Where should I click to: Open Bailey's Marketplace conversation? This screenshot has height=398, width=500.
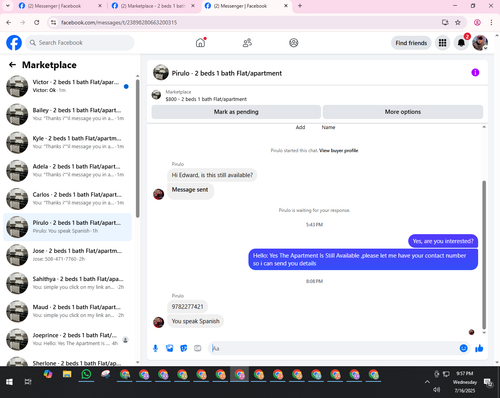(x=68, y=114)
